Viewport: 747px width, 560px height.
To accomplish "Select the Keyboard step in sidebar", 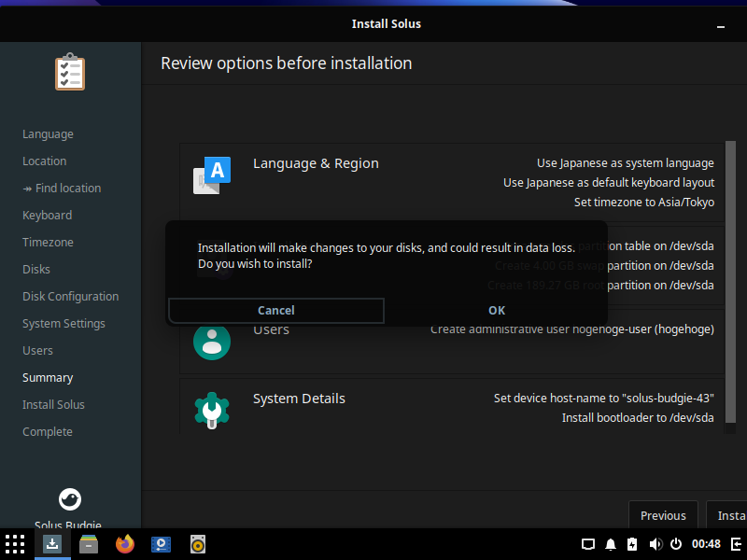I will (48, 216).
